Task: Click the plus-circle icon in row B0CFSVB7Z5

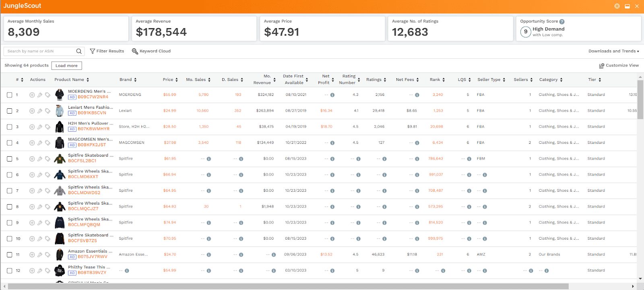Action: (x=32, y=239)
